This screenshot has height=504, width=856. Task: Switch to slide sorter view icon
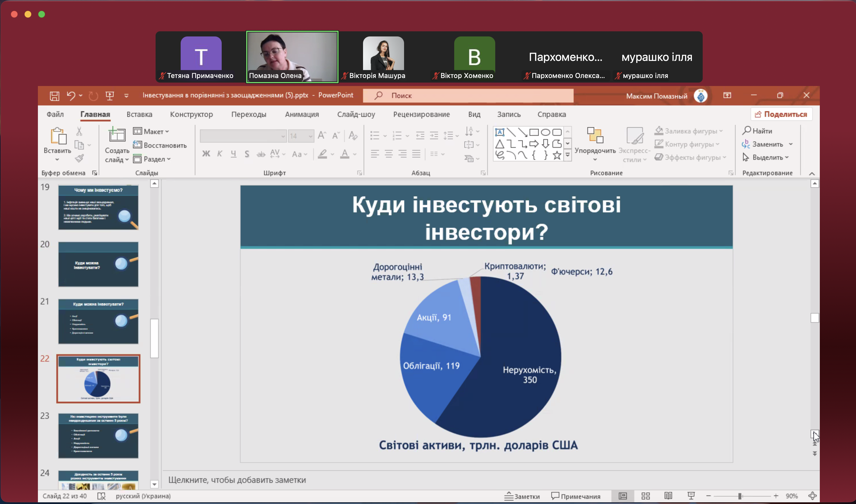[645, 496]
